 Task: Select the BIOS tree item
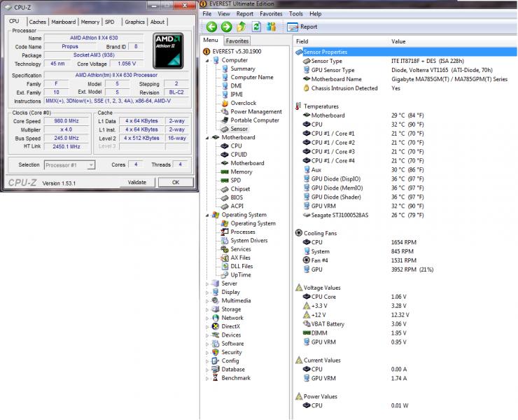tap(237, 197)
